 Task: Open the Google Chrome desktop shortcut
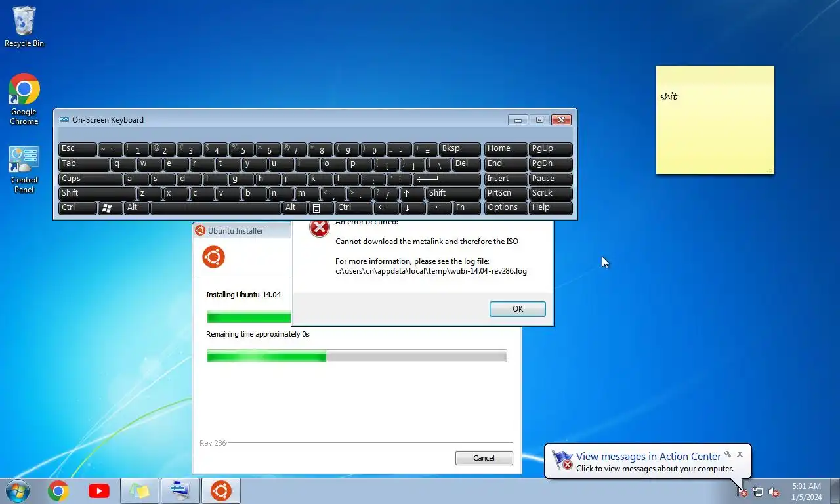click(x=24, y=98)
